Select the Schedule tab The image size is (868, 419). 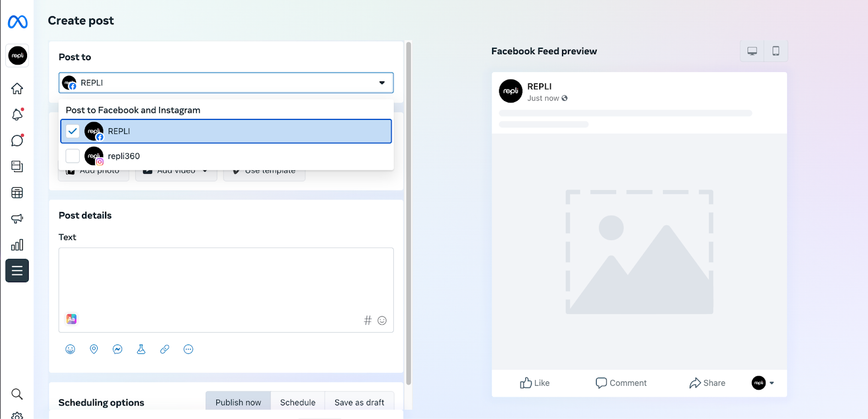pos(297,402)
